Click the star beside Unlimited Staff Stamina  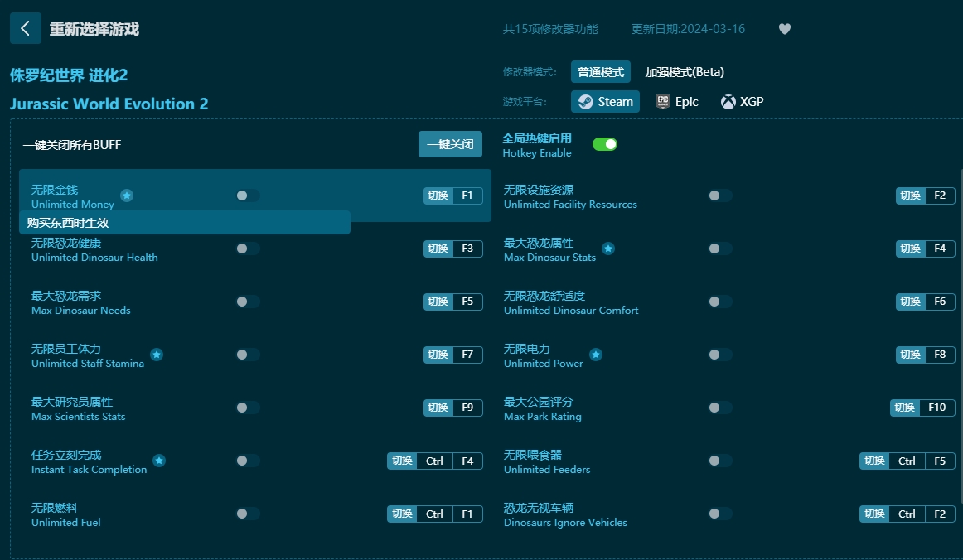point(157,355)
